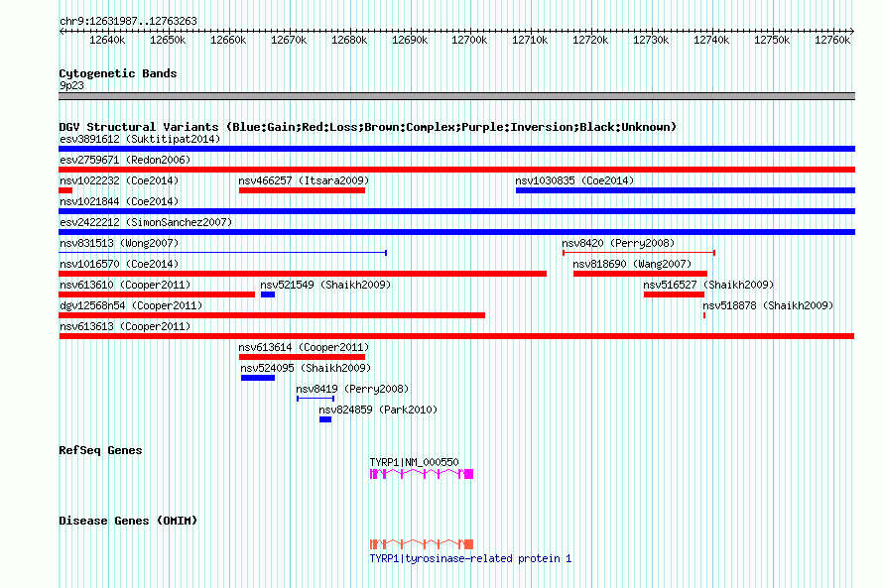This screenshot has width=883, height=588.
Task: Click the gray 9p23 cytogenetic band bar
Action: coord(456,96)
